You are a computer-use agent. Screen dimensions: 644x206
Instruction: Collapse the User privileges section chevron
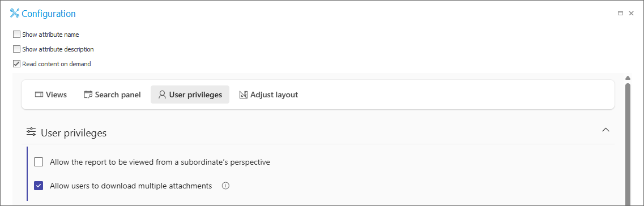[x=605, y=130]
